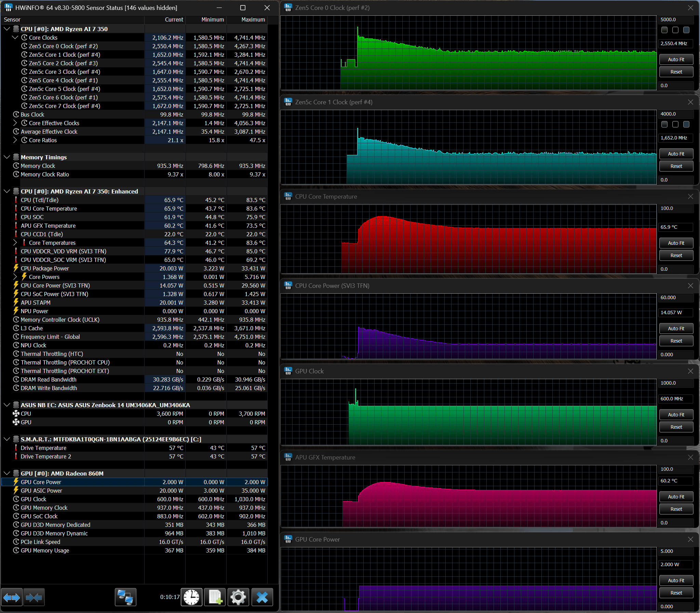
Task: Toggle first checkbox in Zen5 Core 0 graph
Action: click(664, 30)
